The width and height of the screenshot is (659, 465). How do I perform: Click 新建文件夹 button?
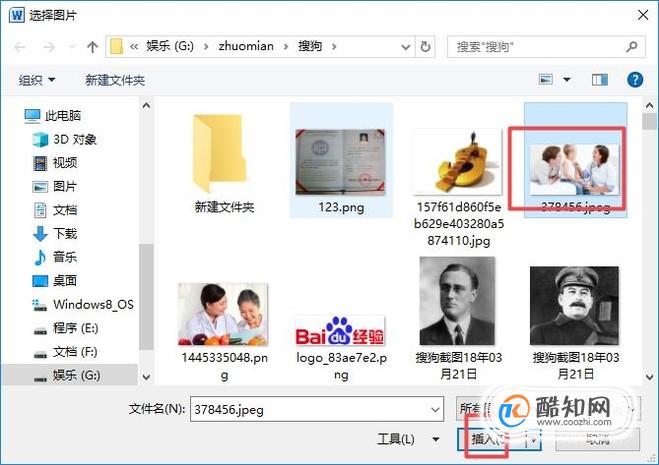[x=115, y=80]
